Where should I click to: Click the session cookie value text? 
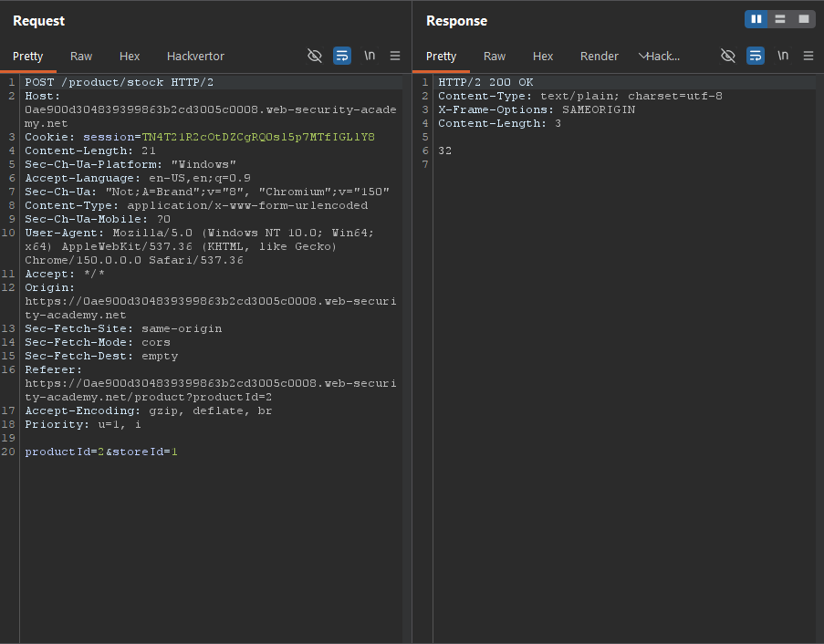pyautogui.click(x=258, y=137)
